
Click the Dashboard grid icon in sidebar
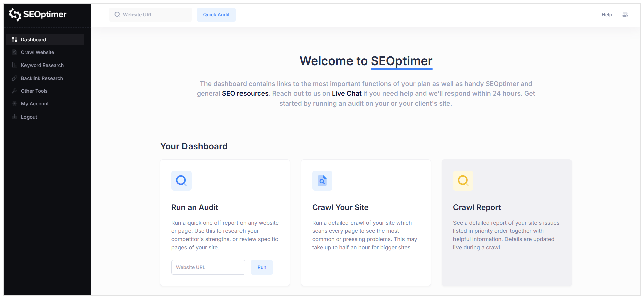[x=14, y=40]
